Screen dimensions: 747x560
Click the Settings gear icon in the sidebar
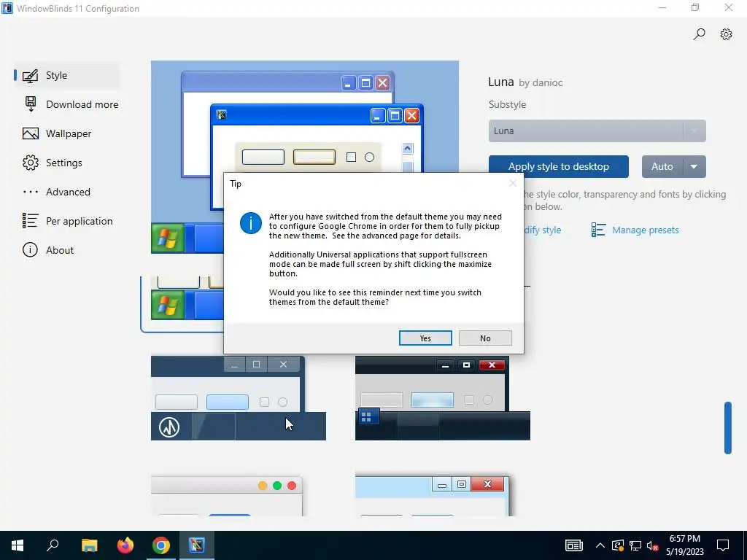click(31, 163)
